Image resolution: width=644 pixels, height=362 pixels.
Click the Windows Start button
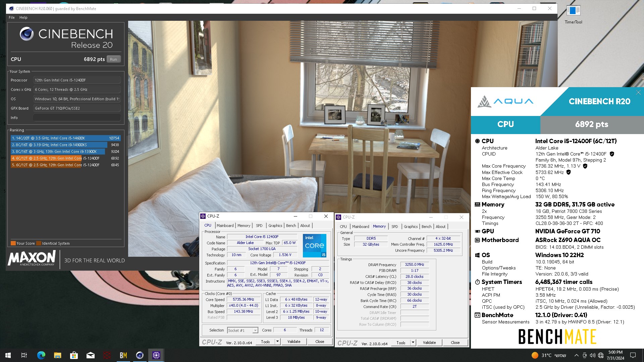(8, 355)
